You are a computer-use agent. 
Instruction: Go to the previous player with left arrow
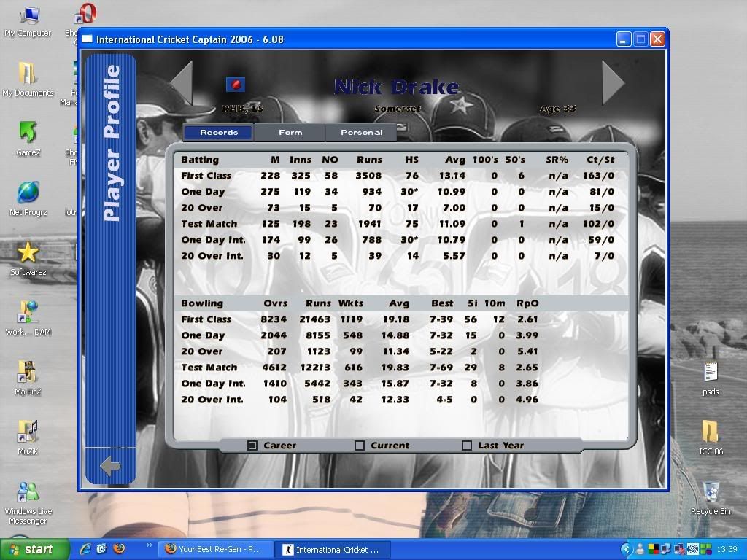(182, 82)
